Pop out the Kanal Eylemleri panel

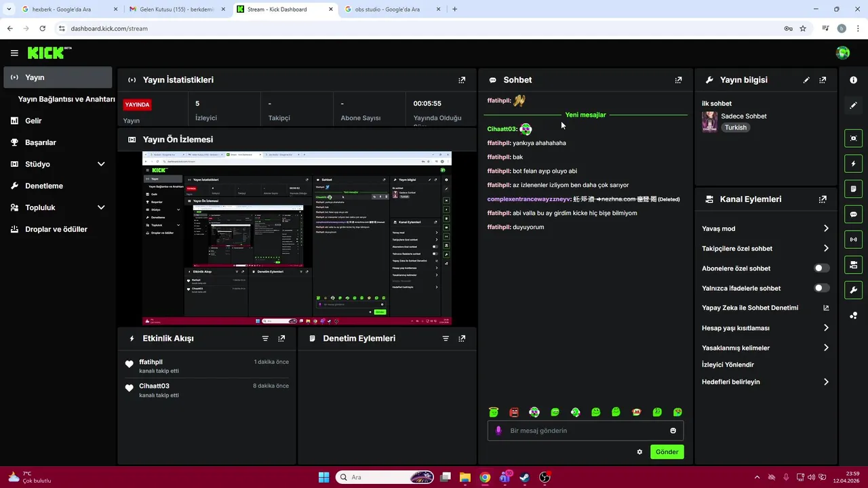pos(823,199)
